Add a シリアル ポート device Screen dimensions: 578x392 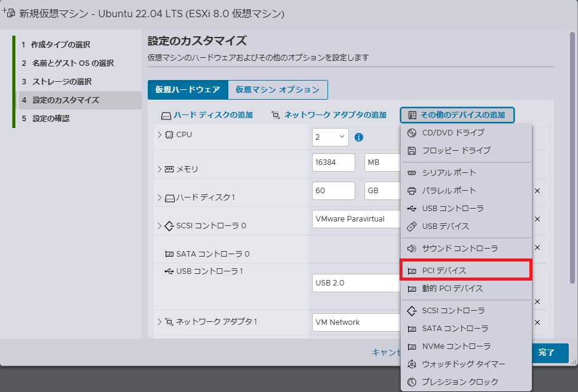tap(466, 172)
